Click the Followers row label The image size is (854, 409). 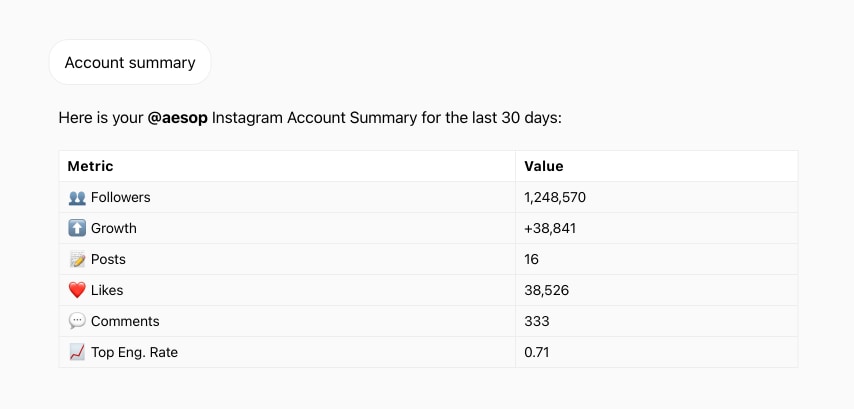[x=120, y=198]
